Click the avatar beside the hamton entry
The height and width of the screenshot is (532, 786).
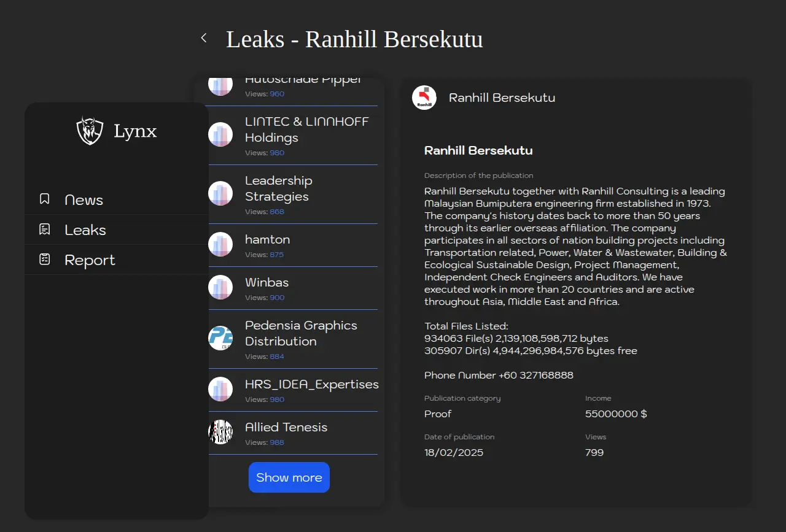pos(220,244)
